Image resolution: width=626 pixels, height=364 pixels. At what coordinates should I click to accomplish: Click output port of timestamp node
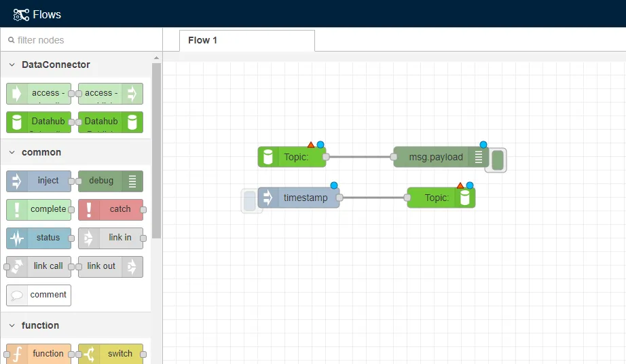coord(339,198)
